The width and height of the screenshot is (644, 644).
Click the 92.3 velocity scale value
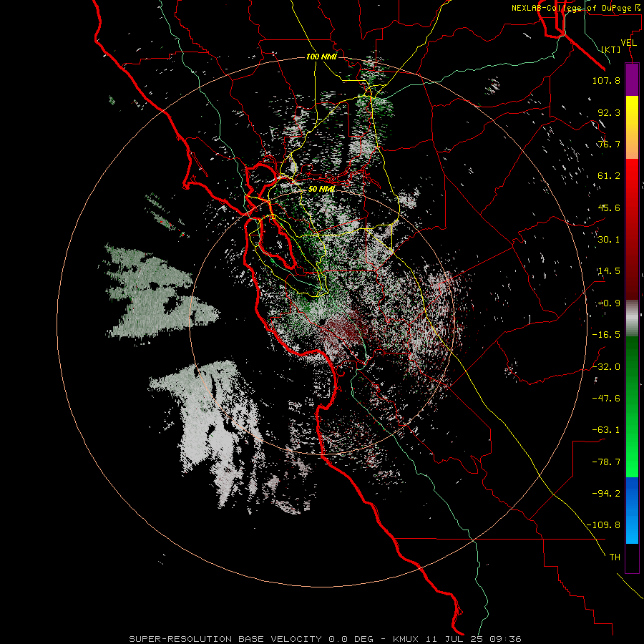[609, 112]
